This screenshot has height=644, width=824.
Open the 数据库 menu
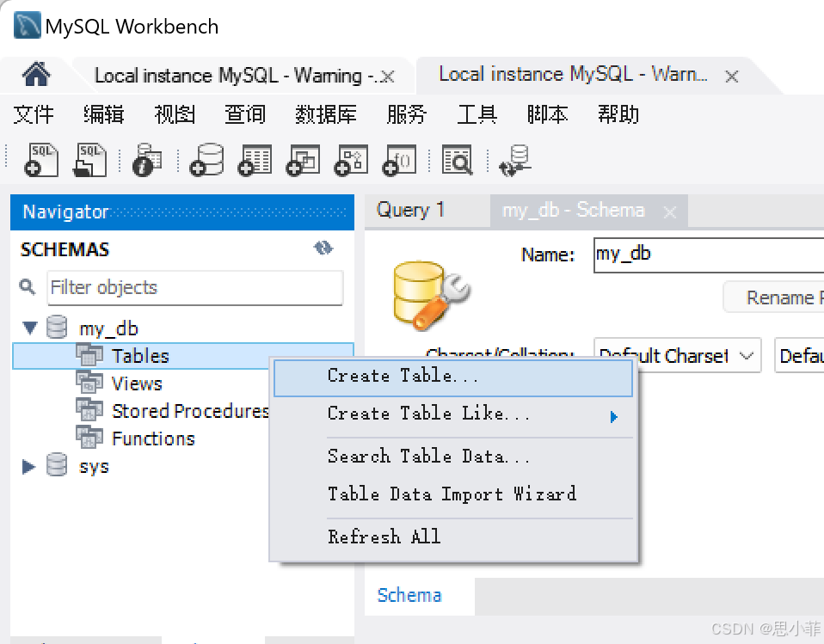(x=326, y=114)
